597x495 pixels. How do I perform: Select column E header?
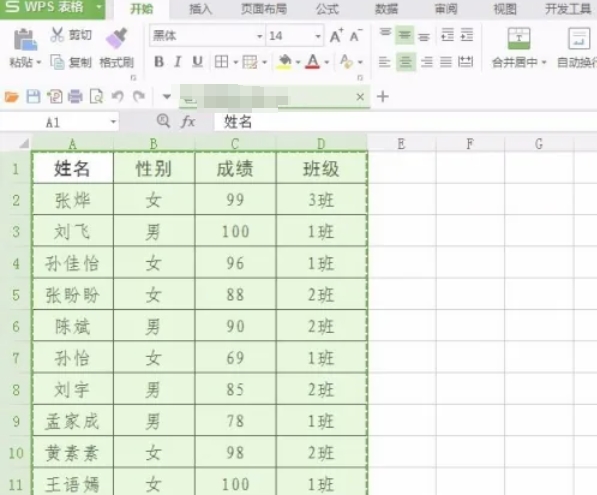401,144
